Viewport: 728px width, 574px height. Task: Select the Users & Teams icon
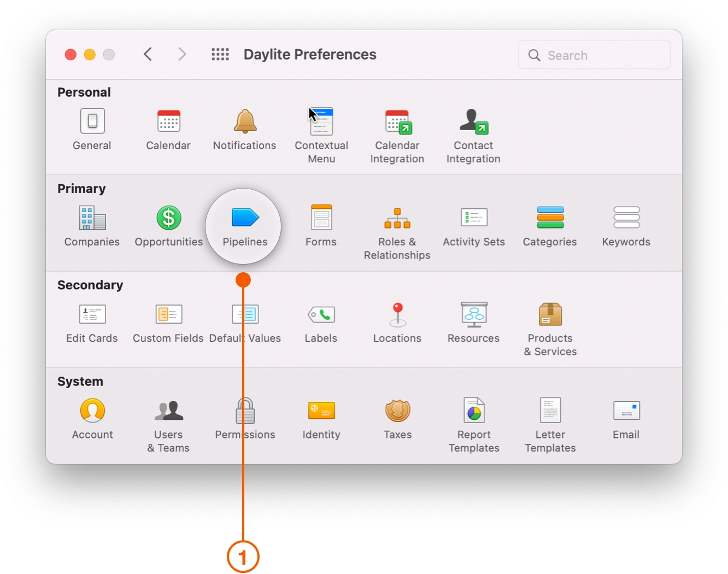(x=168, y=411)
